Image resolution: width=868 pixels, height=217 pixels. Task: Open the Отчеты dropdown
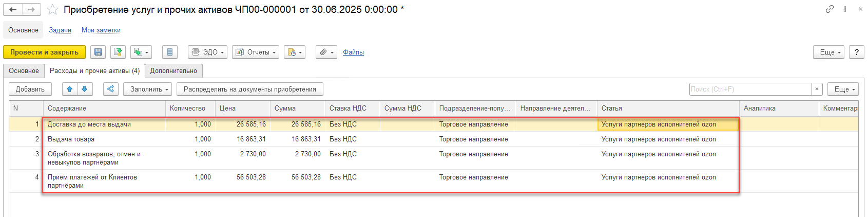click(x=256, y=52)
